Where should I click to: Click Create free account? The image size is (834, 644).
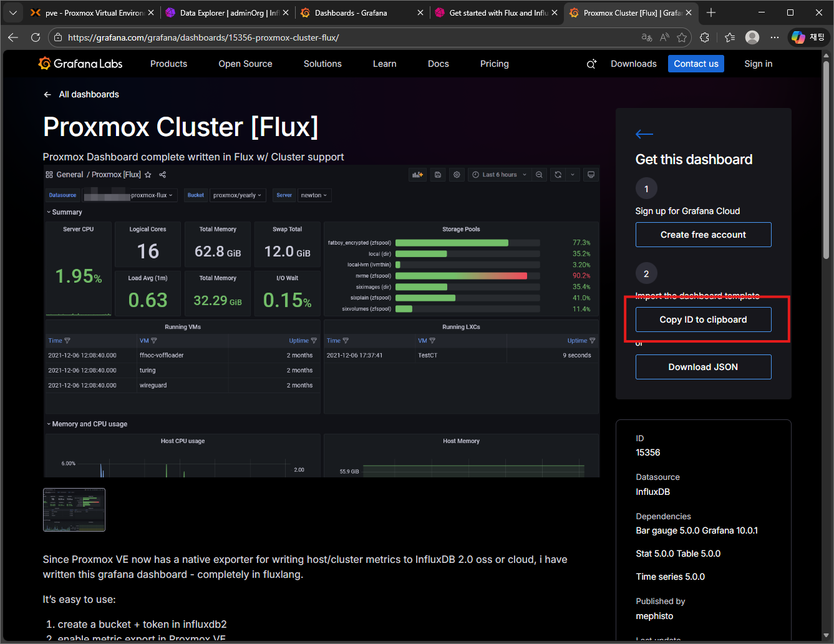coord(704,235)
